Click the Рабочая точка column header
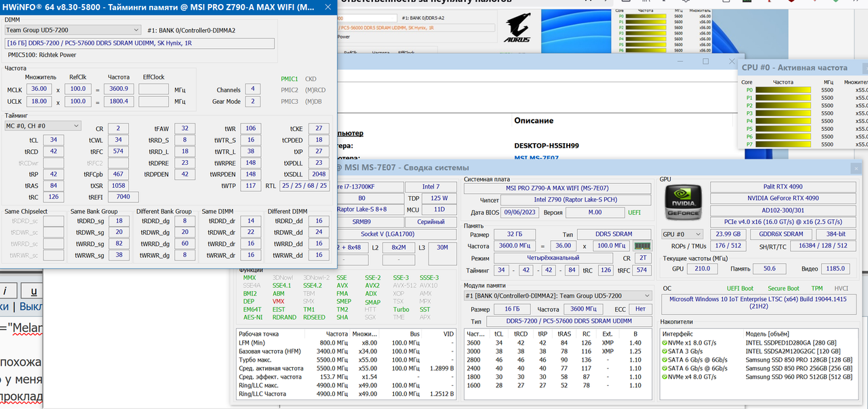Image resolution: width=868 pixels, height=409 pixels. coord(259,334)
